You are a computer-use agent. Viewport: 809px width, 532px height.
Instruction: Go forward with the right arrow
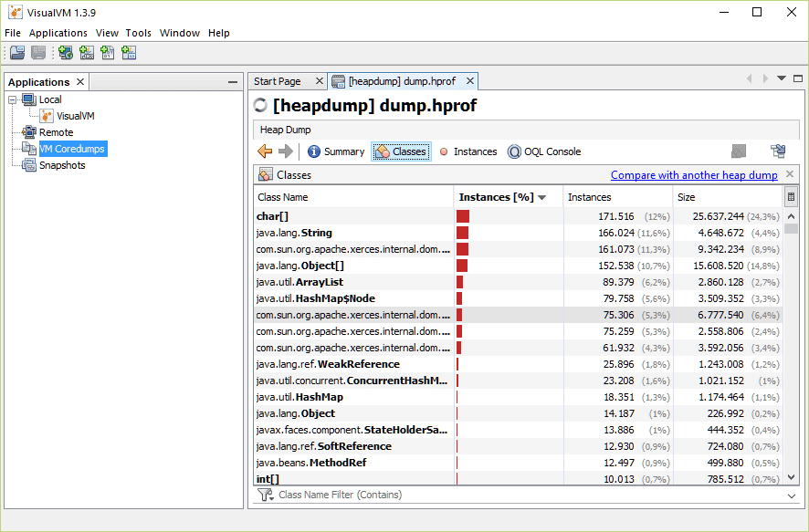[x=285, y=151]
